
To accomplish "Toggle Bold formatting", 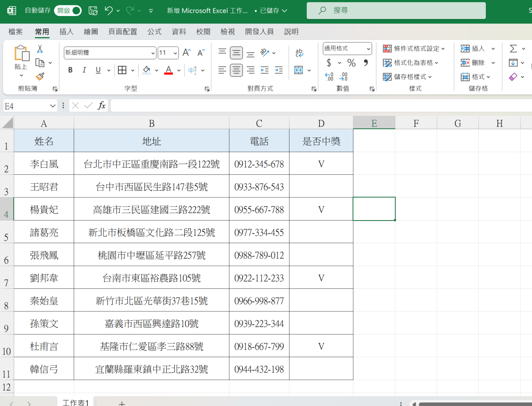I will coord(70,70).
